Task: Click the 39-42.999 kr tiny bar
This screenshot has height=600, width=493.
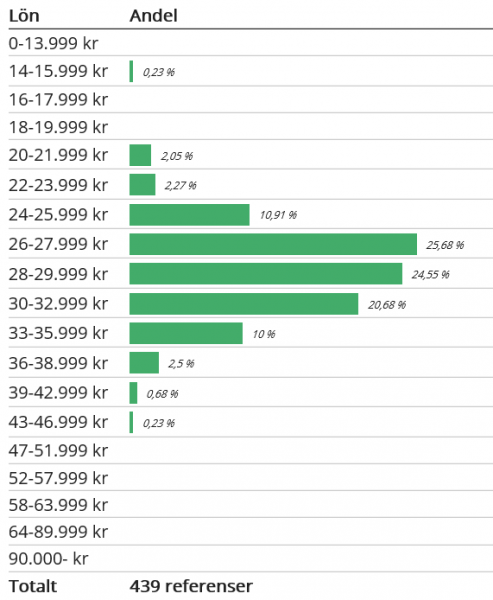Action: coord(133,393)
